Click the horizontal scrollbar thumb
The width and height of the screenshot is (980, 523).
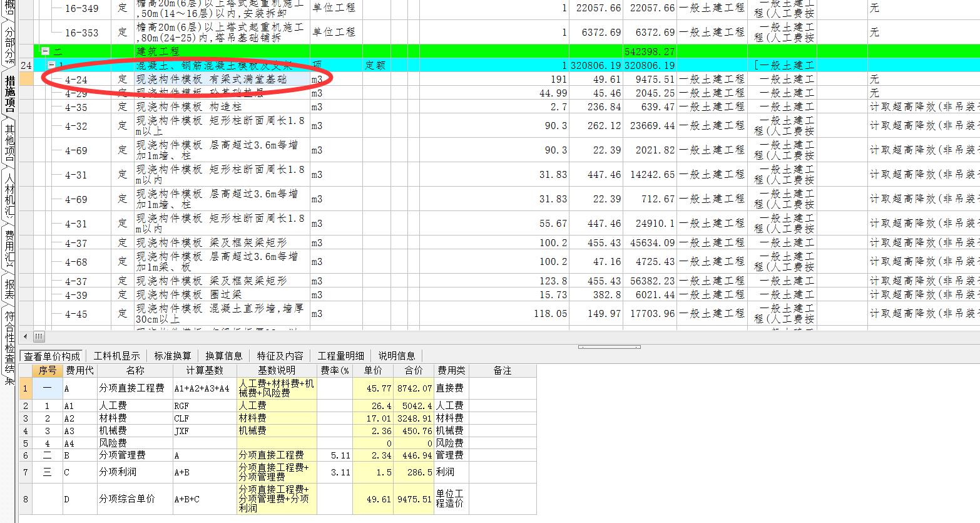pos(39,336)
